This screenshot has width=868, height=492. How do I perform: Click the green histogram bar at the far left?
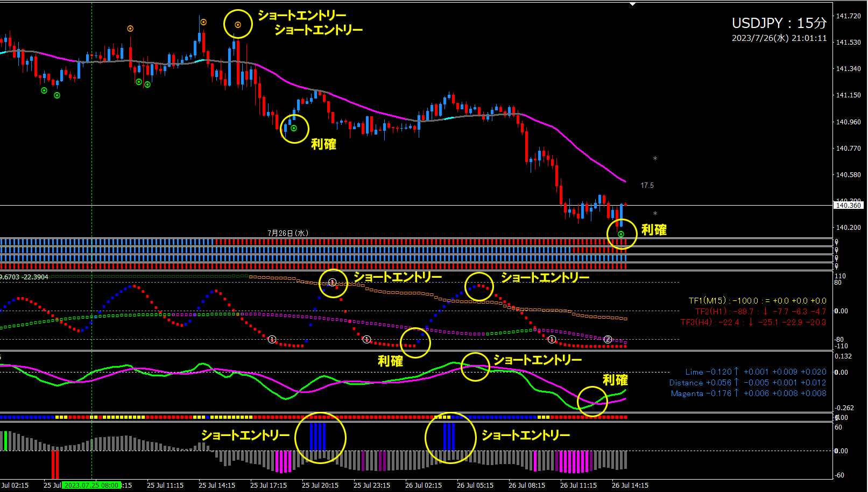5,441
